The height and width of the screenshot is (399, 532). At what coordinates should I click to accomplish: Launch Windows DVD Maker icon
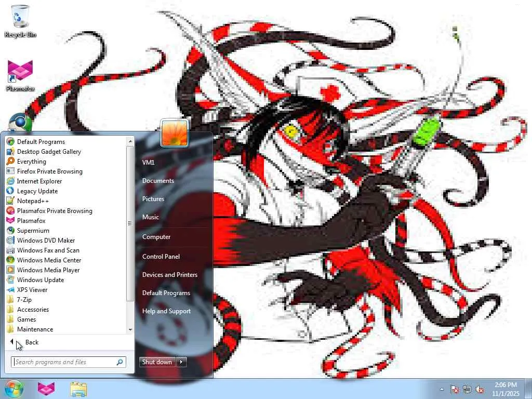coord(10,240)
